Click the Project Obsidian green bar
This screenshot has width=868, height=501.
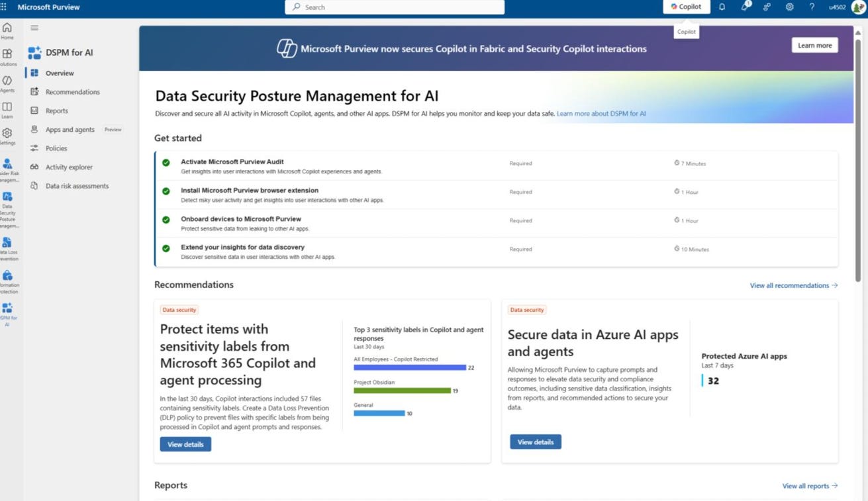402,390
